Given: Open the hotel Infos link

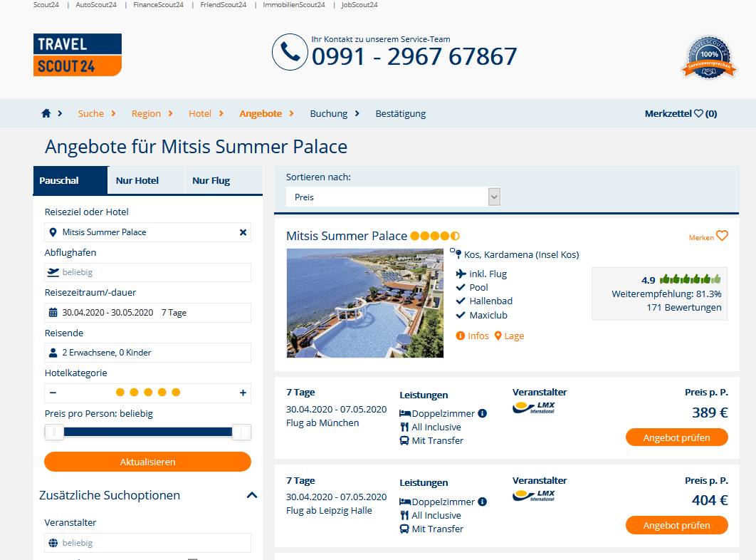Looking at the screenshot, I should click(x=473, y=336).
